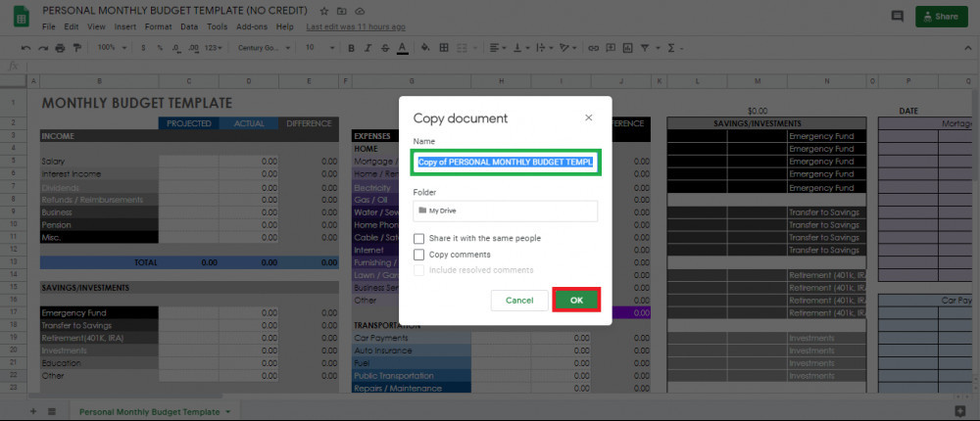
Task: Open the 100% zoom dropdown
Action: point(112,47)
